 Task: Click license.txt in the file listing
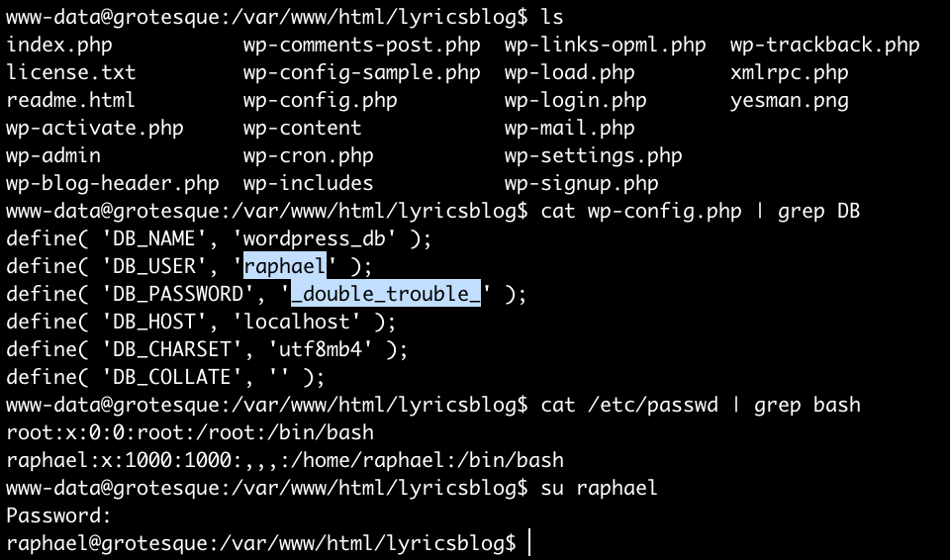71,72
